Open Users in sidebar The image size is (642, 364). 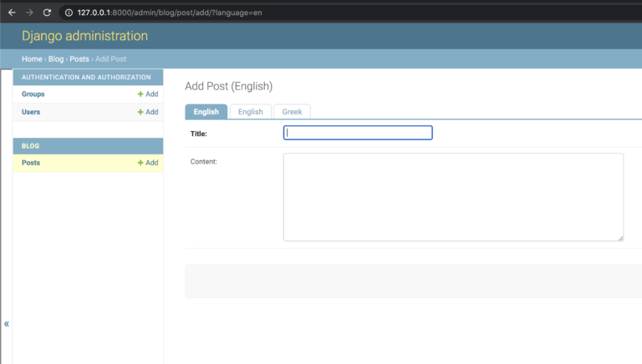(31, 112)
